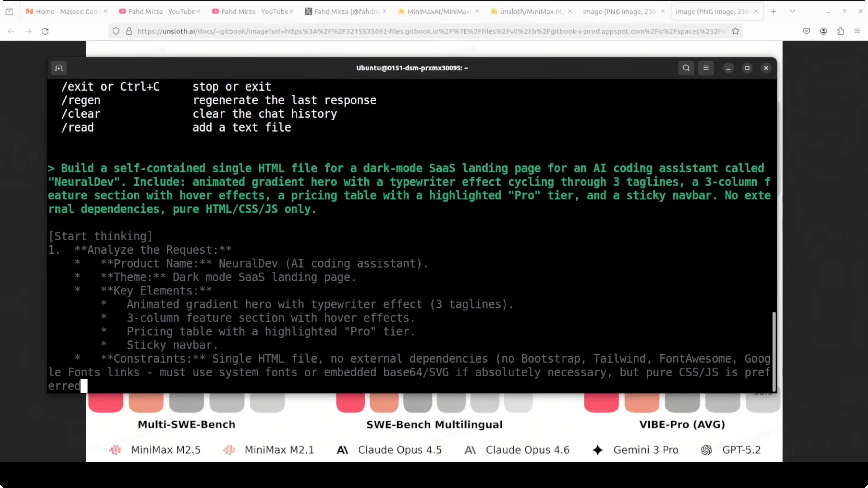Screen dimensions: 868x488
Task: Click the site security padlock icon
Action: coord(129,31)
